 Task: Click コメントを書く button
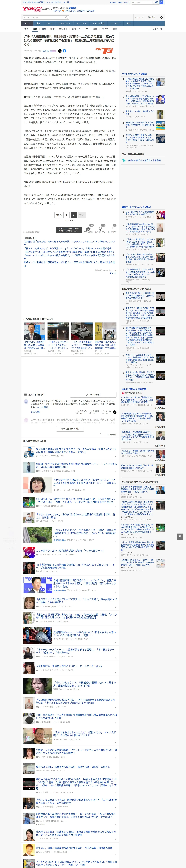click(x=93, y=395)
